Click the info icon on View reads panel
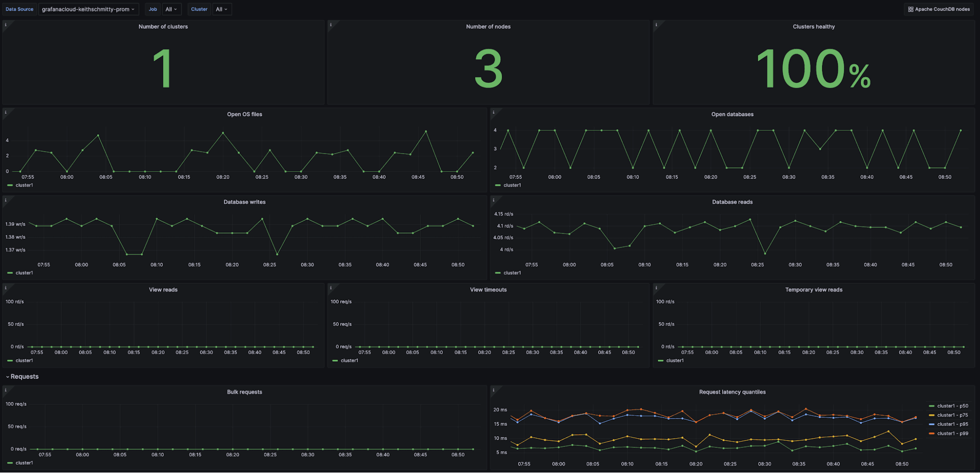The image size is (980, 473). click(x=6, y=286)
